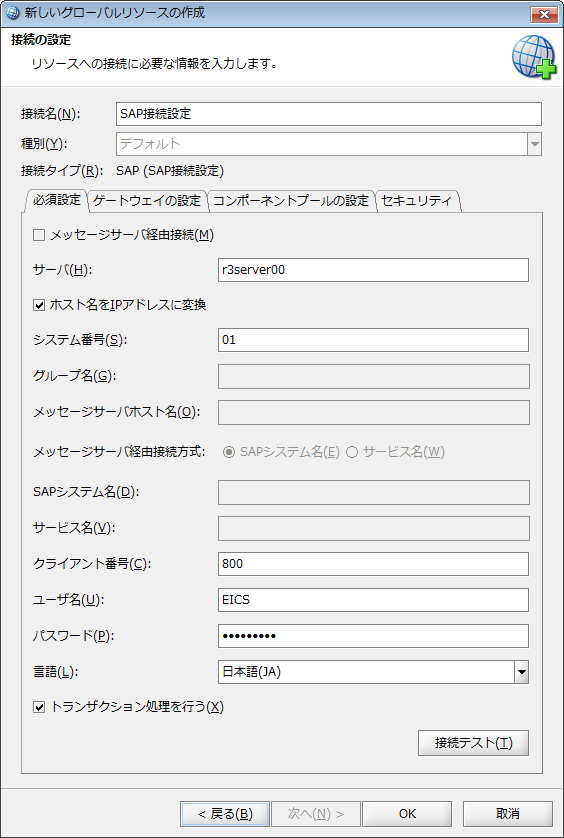Cancel with the 取消 button

[507, 814]
